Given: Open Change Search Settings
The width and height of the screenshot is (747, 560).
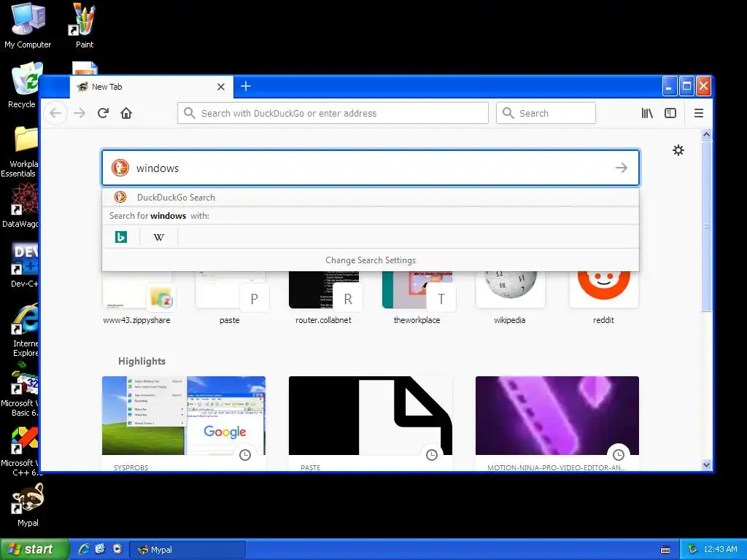Looking at the screenshot, I should (370, 260).
